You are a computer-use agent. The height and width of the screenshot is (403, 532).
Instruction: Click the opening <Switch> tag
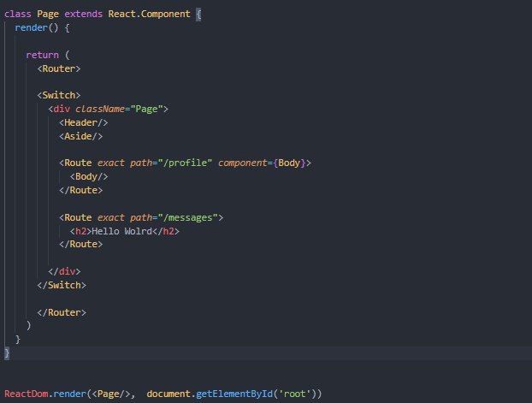(59, 95)
